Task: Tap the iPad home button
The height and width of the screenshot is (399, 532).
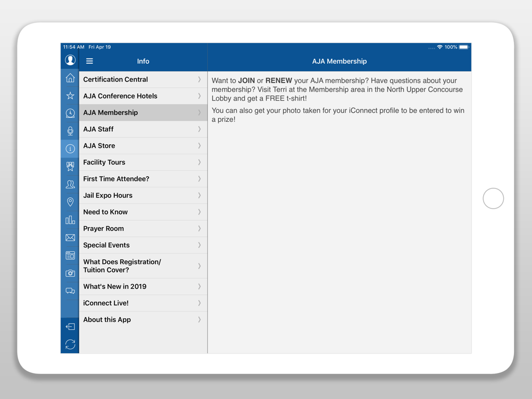Action: click(493, 198)
